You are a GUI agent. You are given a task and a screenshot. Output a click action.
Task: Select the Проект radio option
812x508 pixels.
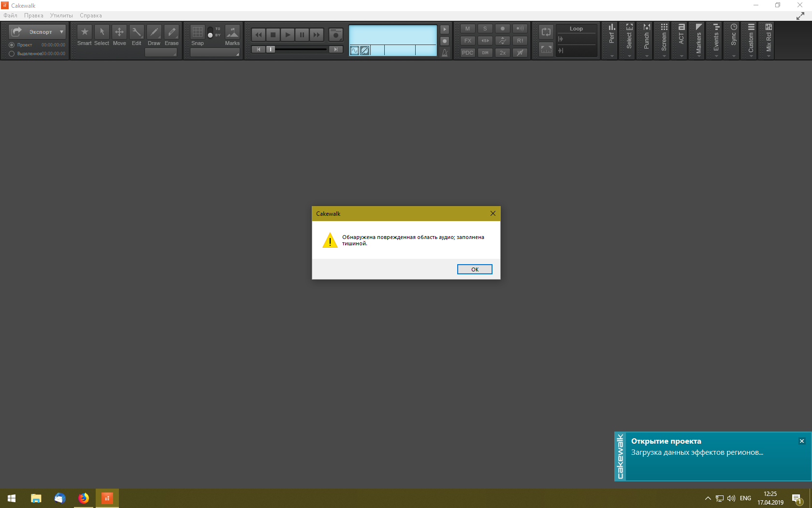pos(12,45)
